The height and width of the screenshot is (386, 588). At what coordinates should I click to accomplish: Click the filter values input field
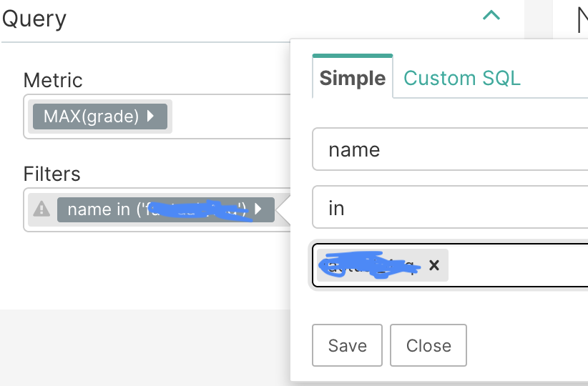(517, 265)
